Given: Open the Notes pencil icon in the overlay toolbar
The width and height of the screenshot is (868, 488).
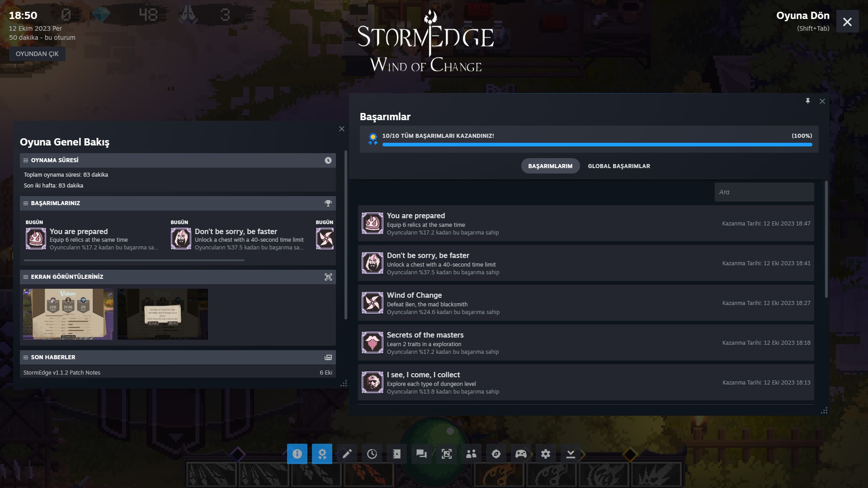Looking at the screenshot, I should (x=347, y=454).
